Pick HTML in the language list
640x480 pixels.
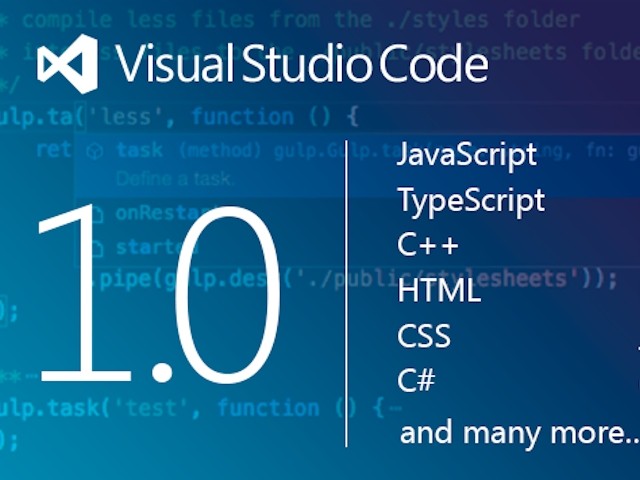(x=439, y=291)
